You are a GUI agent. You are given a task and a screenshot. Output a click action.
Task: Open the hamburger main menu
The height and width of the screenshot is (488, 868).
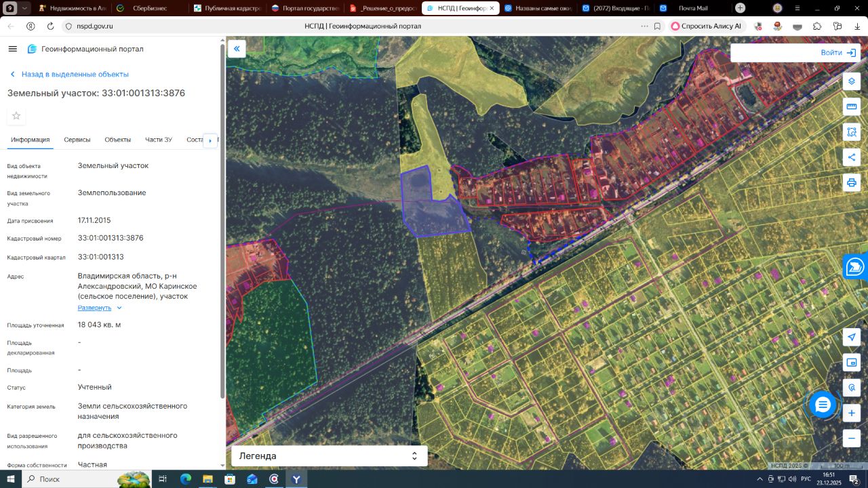click(13, 49)
